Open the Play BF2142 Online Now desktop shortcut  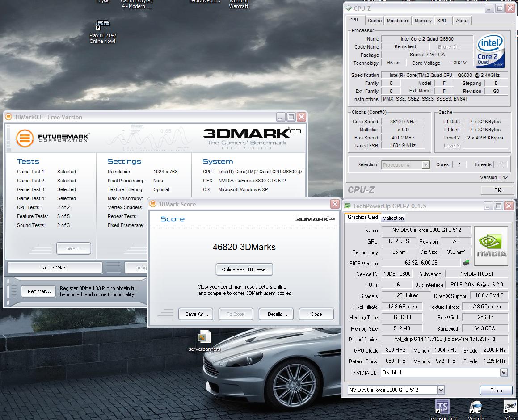click(102, 32)
